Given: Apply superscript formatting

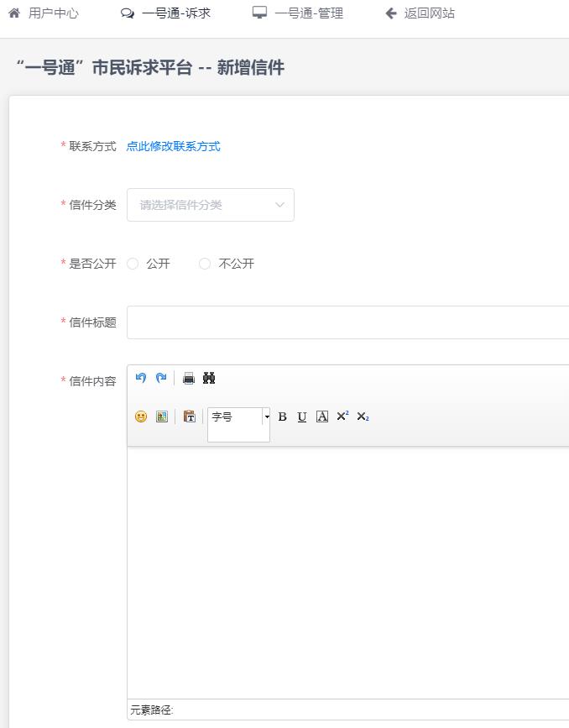Looking at the screenshot, I should point(342,416).
